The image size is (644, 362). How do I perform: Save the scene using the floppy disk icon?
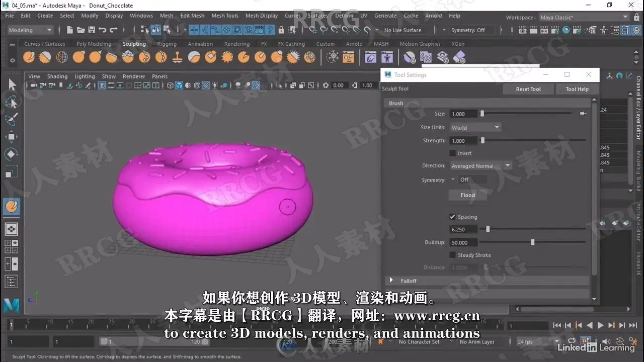click(x=92, y=30)
